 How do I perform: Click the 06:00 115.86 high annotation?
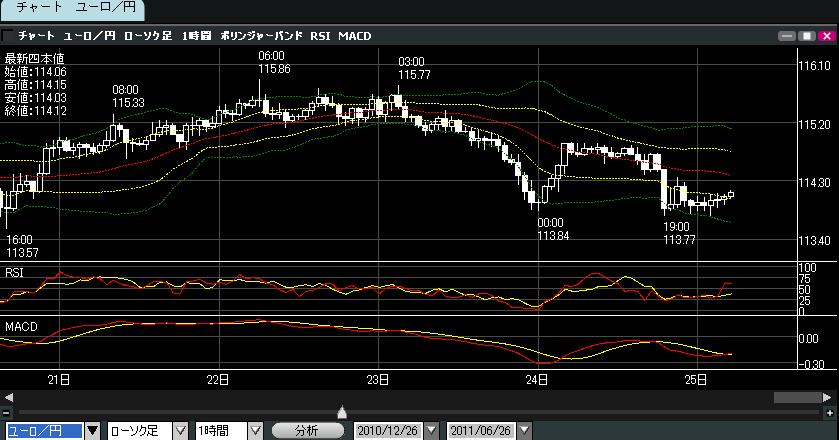[x=274, y=62]
